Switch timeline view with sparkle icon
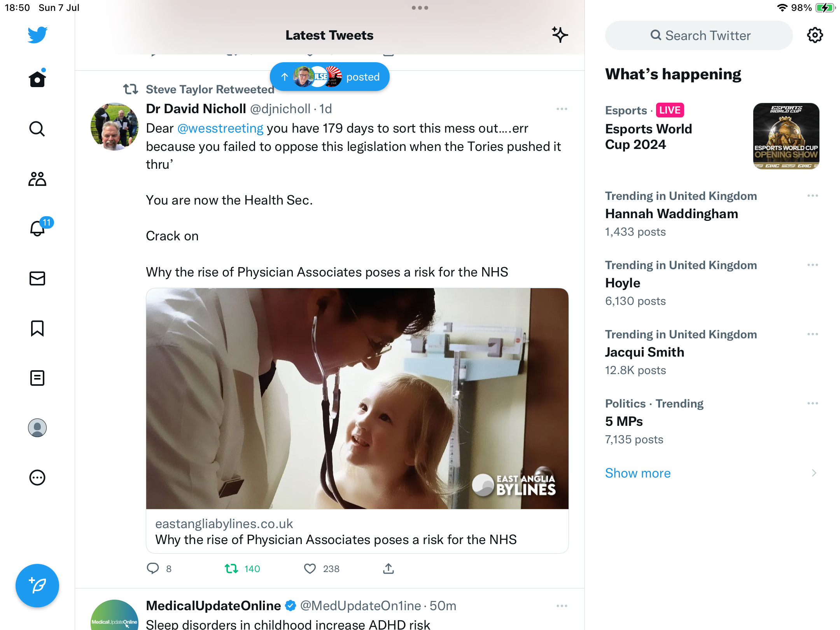Viewport: 840px width, 630px height. tap(560, 35)
